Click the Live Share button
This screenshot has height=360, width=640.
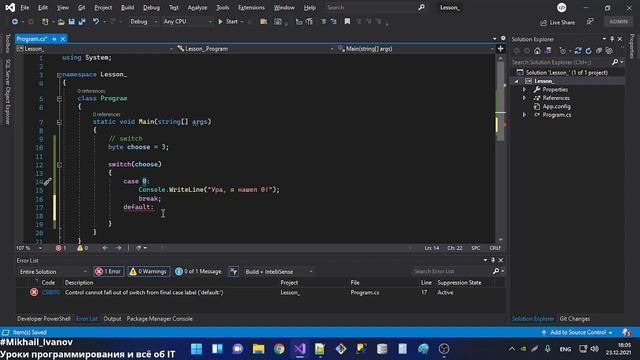pos(558,22)
